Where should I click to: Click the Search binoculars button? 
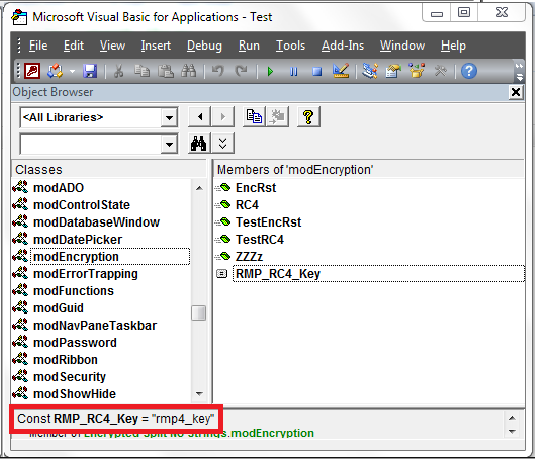click(199, 143)
